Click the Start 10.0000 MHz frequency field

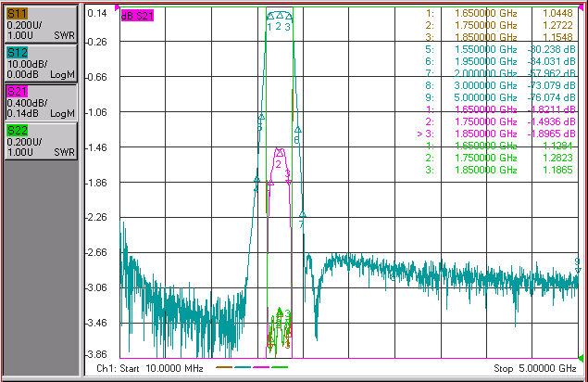click(x=150, y=368)
